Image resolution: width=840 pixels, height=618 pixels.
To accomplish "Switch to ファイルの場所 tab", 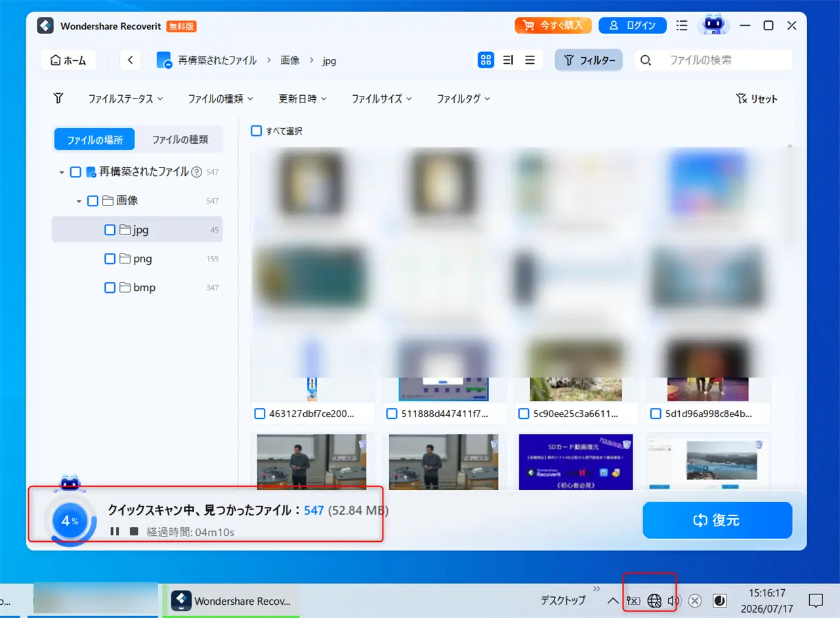I will (94, 139).
